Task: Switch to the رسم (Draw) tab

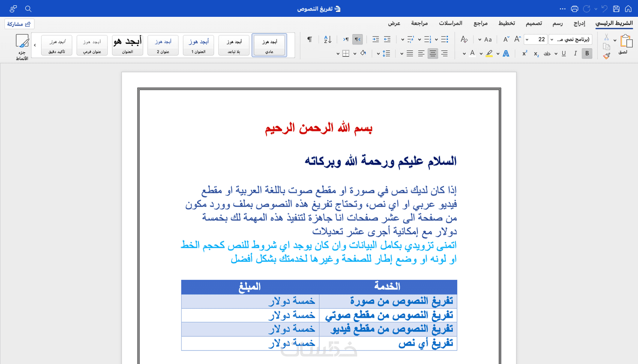Action: (558, 23)
